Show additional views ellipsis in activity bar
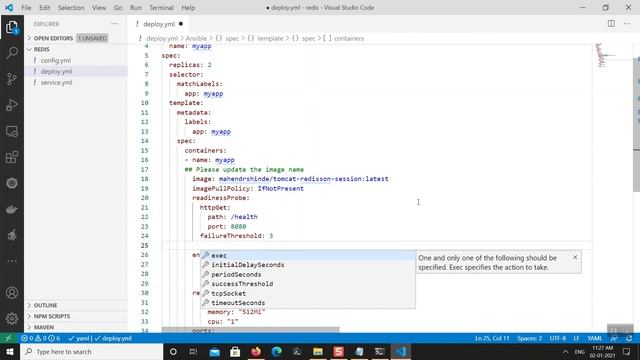The width and height of the screenshot is (640, 360). [12, 261]
